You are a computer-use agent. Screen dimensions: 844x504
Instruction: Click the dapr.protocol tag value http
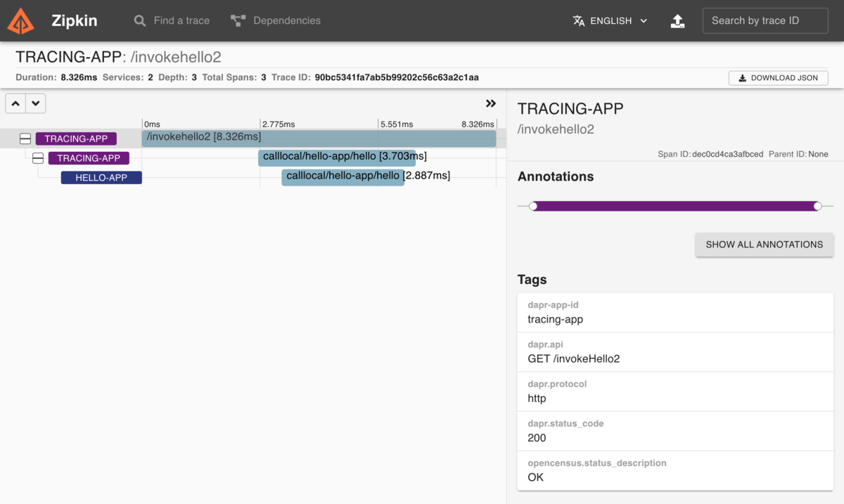537,398
